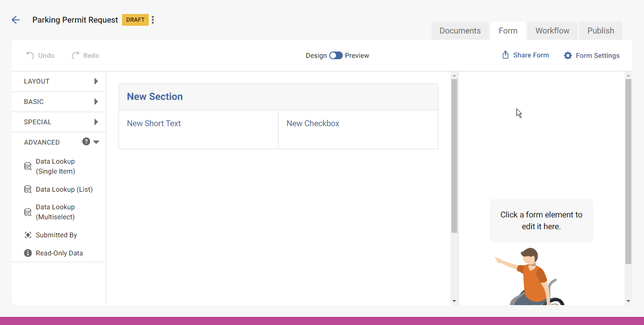Click the back arrow icon
Screen dimensions: 644x325
click(16, 20)
